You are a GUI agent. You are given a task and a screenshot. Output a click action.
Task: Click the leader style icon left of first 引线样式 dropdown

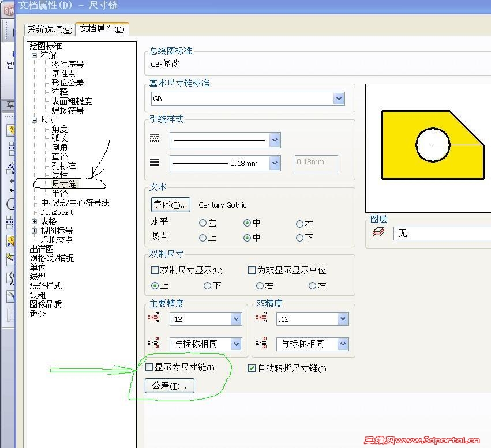(154, 139)
